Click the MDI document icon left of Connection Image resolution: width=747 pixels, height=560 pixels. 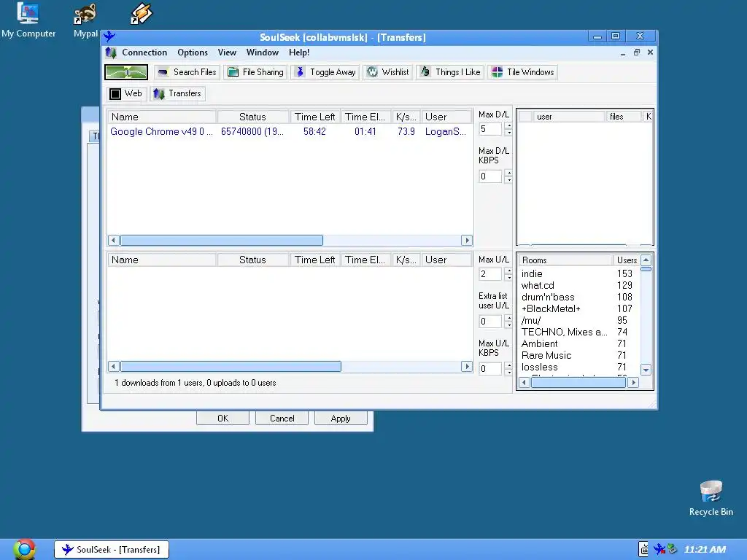111,52
